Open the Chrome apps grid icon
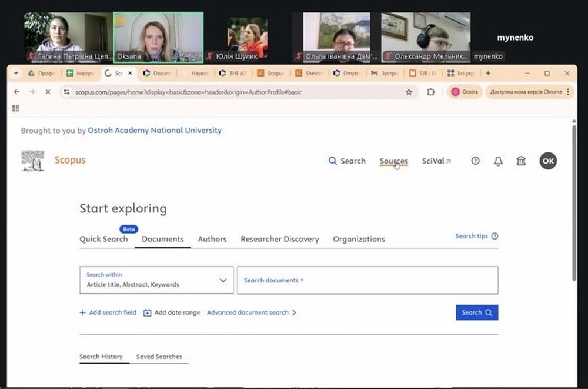 point(15,108)
